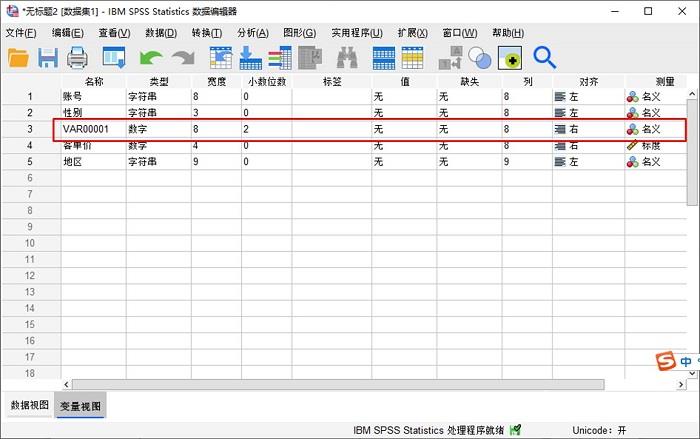The width and height of the screenshot is (700, 439).
Task: Click the overlapping circles Select cases icon
Action: coord(479,58)
